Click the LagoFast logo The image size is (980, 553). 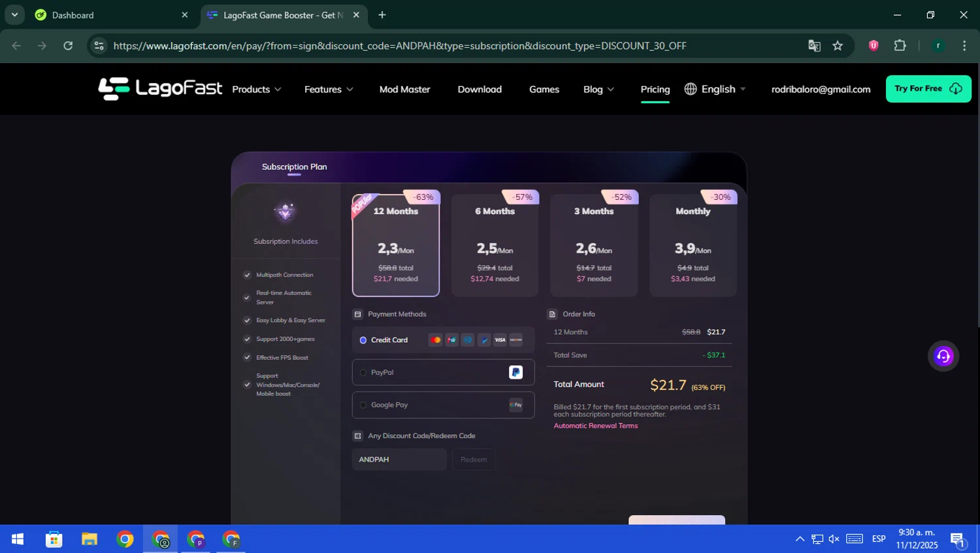point(160,89)
